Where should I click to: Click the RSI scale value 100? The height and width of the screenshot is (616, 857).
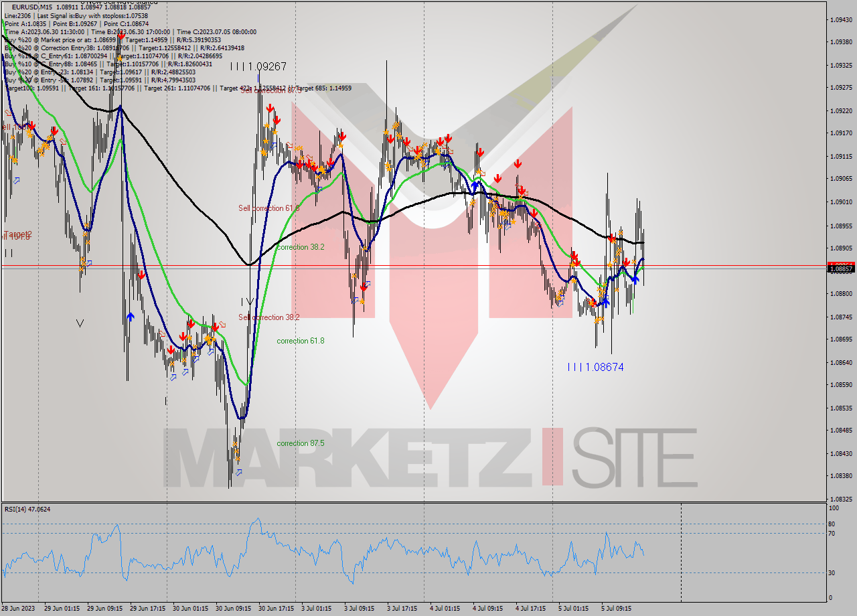(834, 509)
